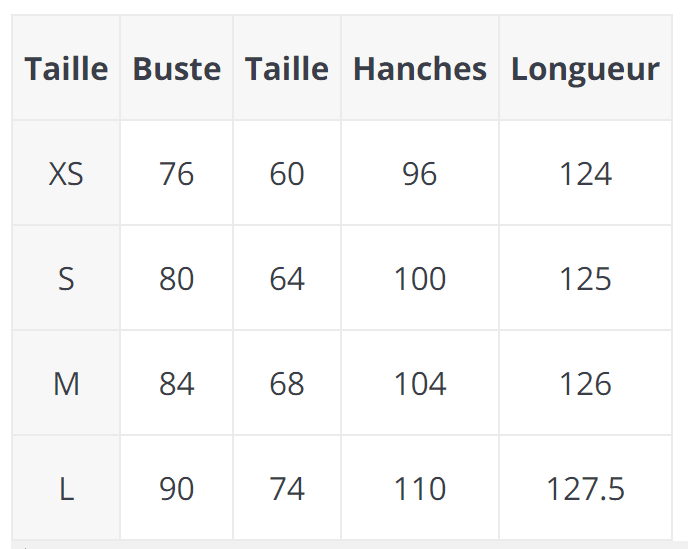Click the Buste value 76 for XS
The width and height of the screenshot is (688, 549).
click(176, 174)
